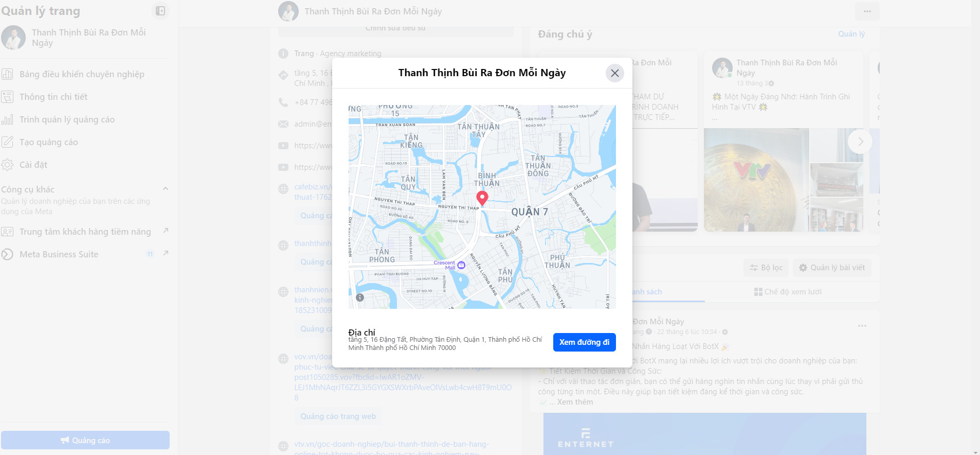
Task: Click the address text in dialog
Action: (x=445, y=343)
